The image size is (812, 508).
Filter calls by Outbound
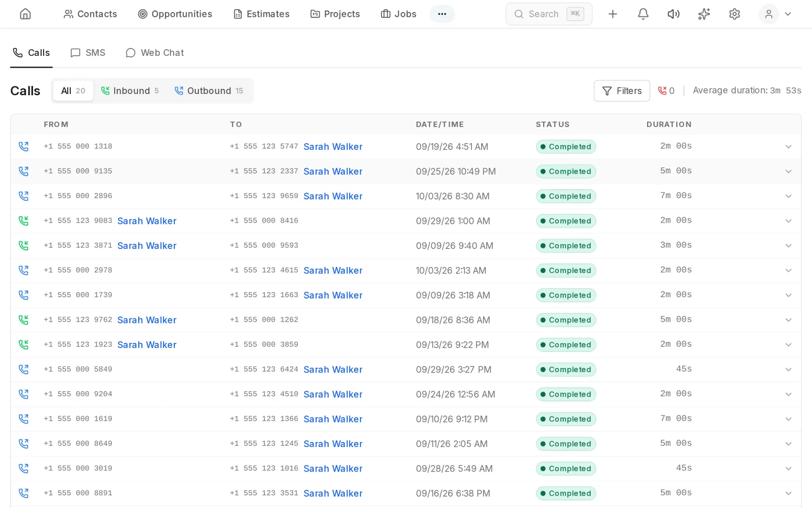point(209,91)
